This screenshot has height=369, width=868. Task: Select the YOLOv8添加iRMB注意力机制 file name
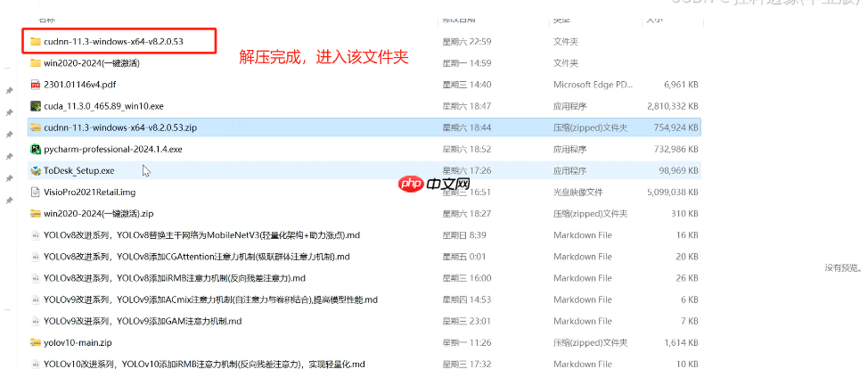175,278
